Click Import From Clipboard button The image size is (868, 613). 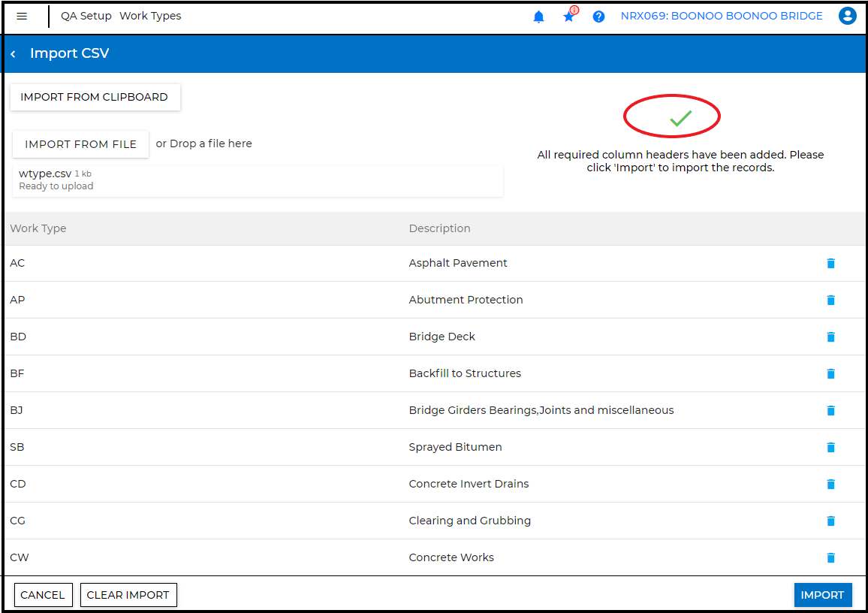click(95, 97)
